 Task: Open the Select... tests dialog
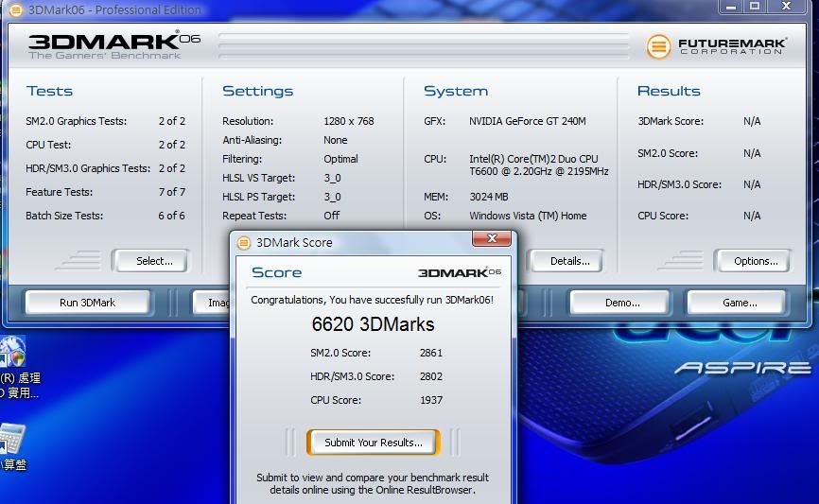[153, 261]
